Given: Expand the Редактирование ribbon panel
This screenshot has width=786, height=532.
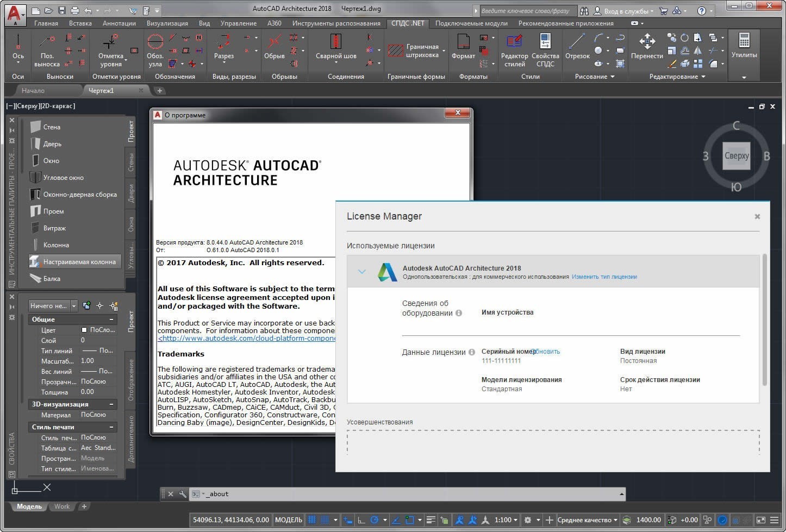Looking at the screenshot, I should pos(677,77).
